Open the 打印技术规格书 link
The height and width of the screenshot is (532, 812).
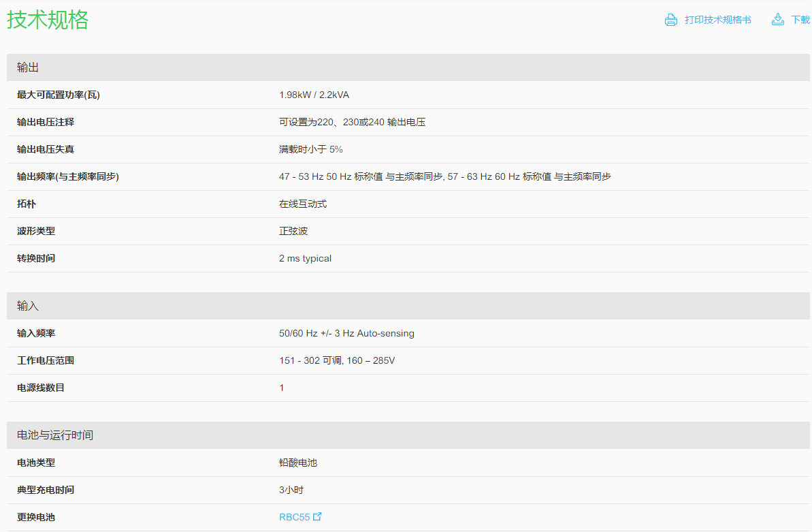717,20
